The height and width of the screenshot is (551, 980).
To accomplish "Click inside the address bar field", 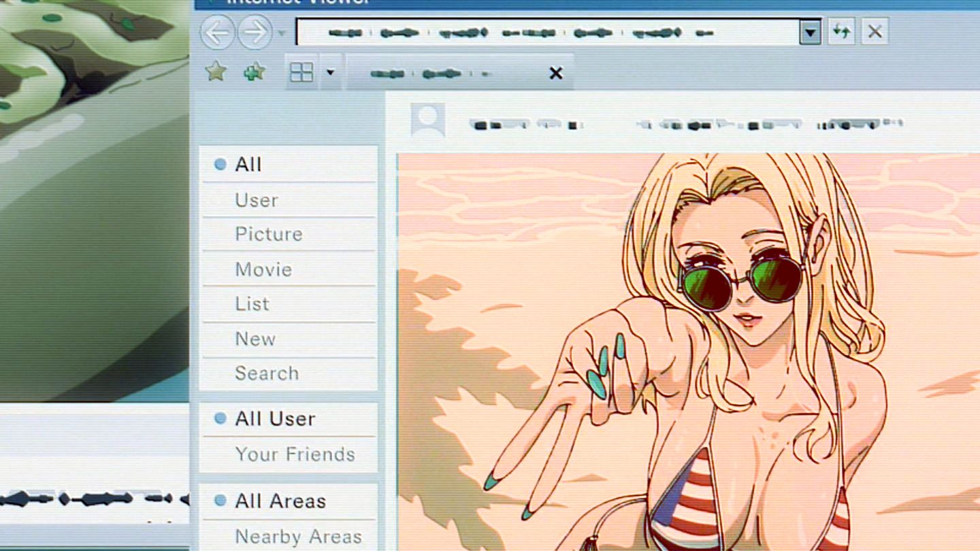I will [544, 32].
